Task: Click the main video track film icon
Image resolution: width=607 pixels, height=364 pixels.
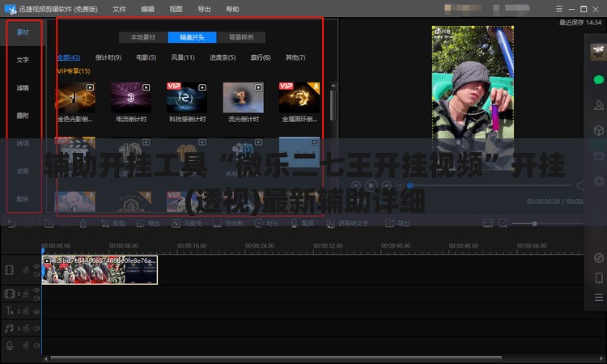Action: [9, 270]
